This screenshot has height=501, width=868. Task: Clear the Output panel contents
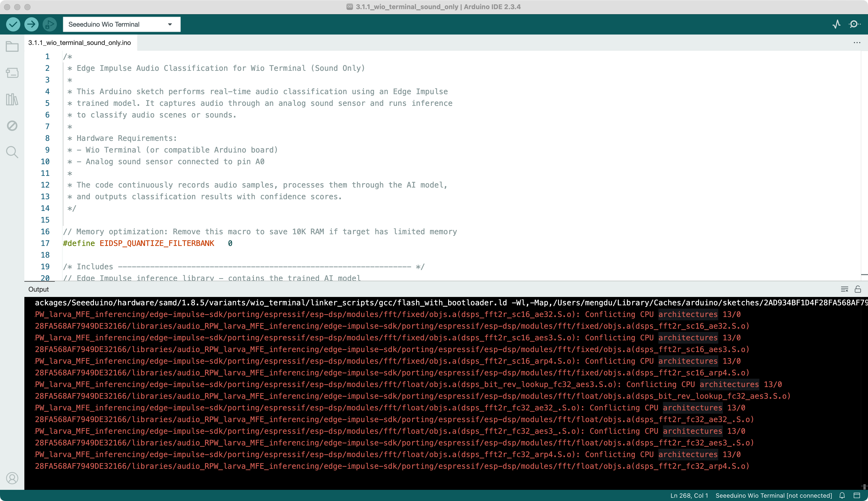(x=845, y=289)
